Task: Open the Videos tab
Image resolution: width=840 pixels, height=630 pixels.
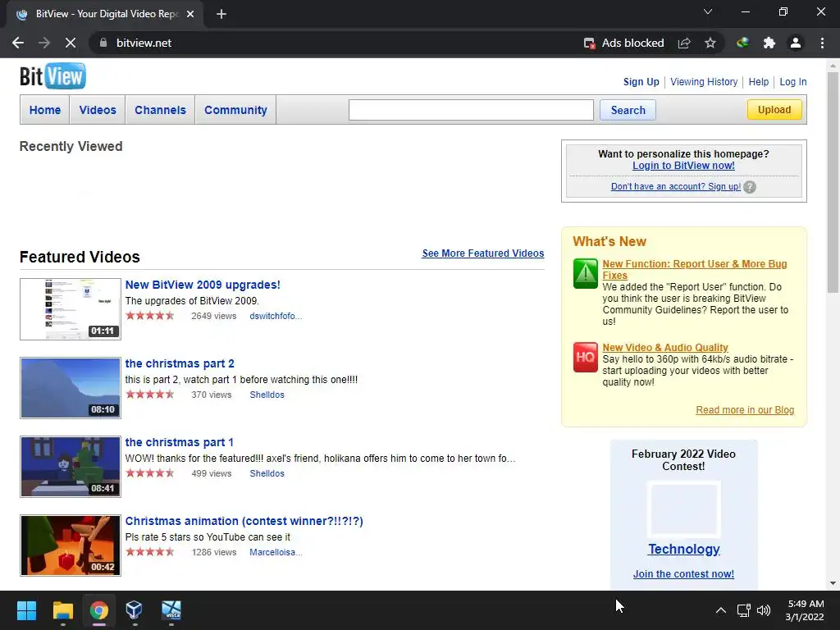Action: [x=98, y=110]
